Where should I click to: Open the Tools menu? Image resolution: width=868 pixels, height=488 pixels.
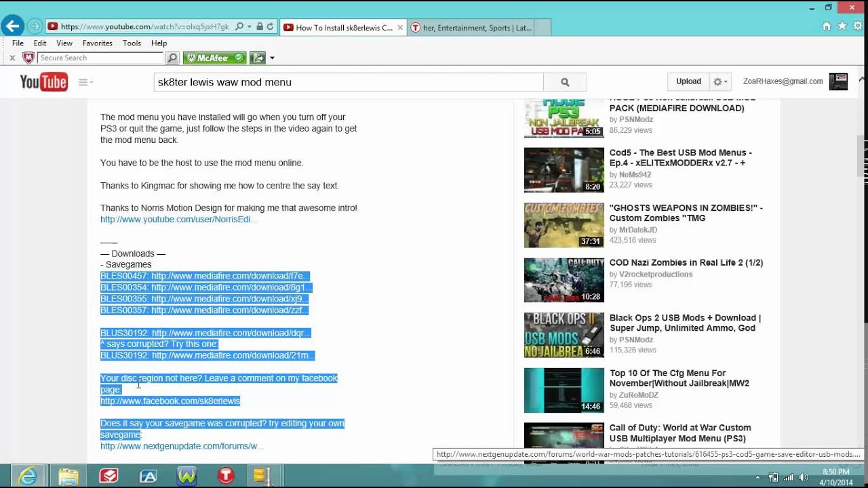pyautogui.click(x=132, y=43)
